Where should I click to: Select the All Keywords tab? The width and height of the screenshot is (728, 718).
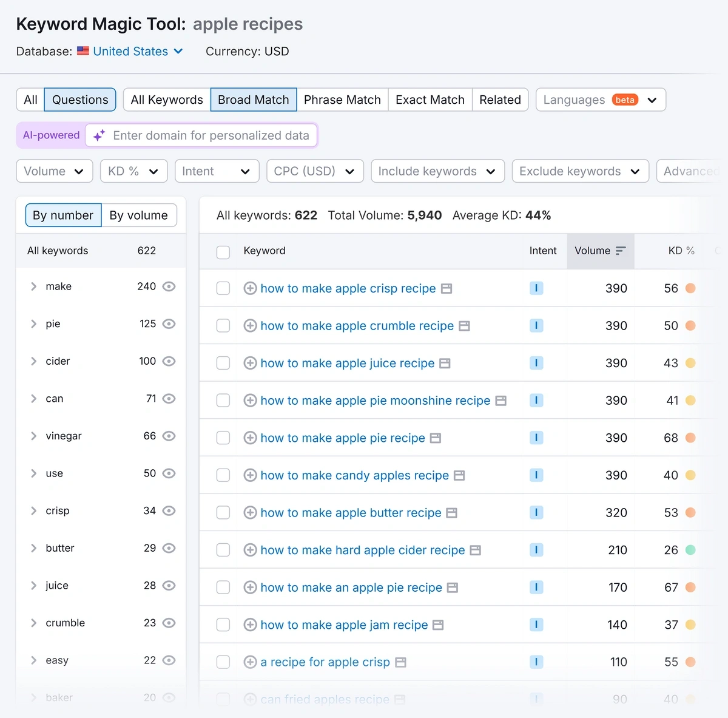(x=167, y=100)
